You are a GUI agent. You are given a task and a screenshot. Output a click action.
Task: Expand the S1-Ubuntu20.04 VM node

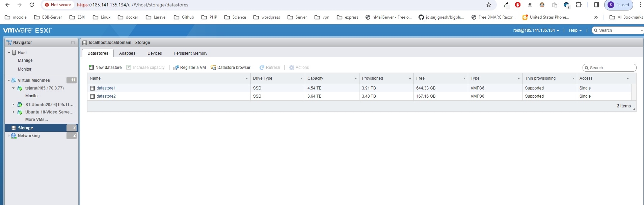pos(14,105)
